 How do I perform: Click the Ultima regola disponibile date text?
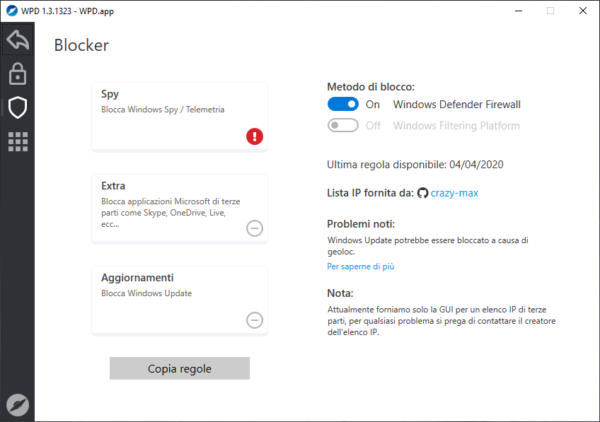click(x=415, y=165)
